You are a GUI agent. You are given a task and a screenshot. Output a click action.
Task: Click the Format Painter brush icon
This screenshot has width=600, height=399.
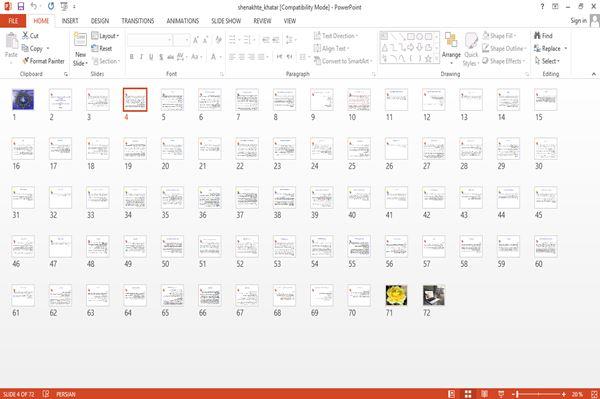click(26, 61)
